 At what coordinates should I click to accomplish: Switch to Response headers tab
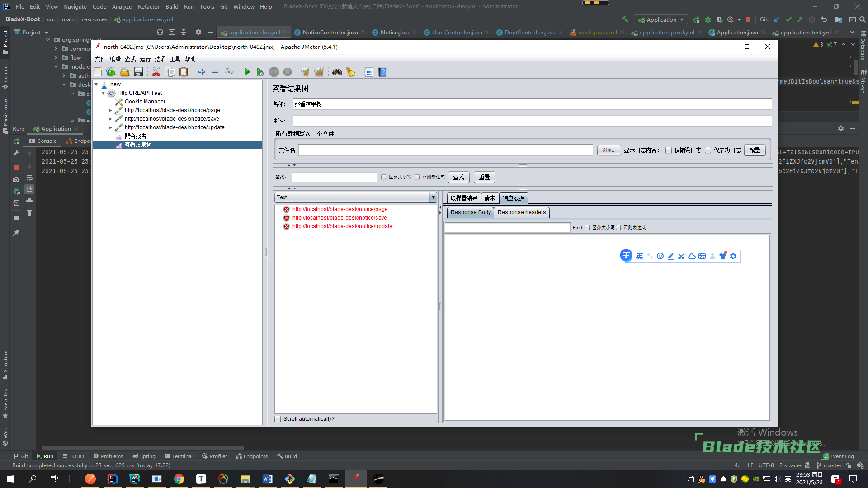(x=522, y=212)
